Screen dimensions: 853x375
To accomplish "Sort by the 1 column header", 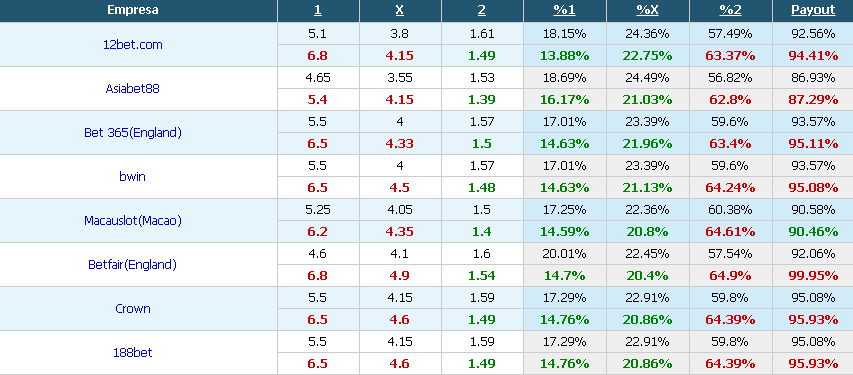I will point(318,10).
